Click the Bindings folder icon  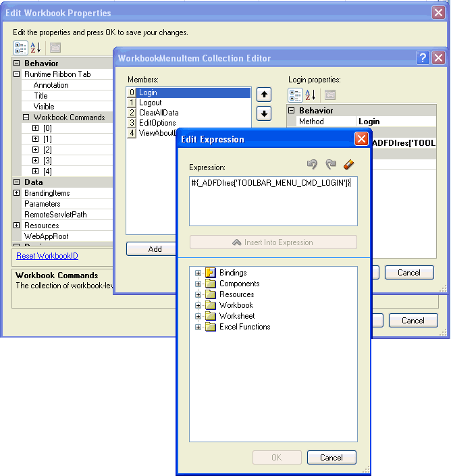click(211, 273)
